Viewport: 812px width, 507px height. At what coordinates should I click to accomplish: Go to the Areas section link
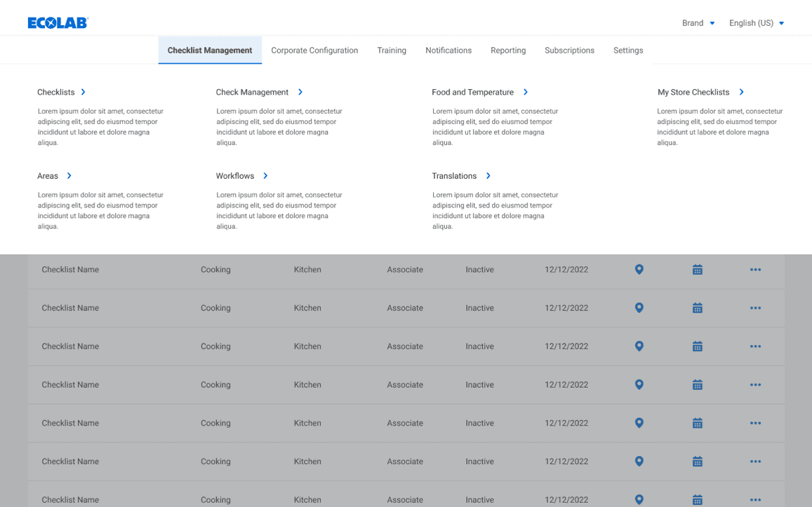click(48, 176)
